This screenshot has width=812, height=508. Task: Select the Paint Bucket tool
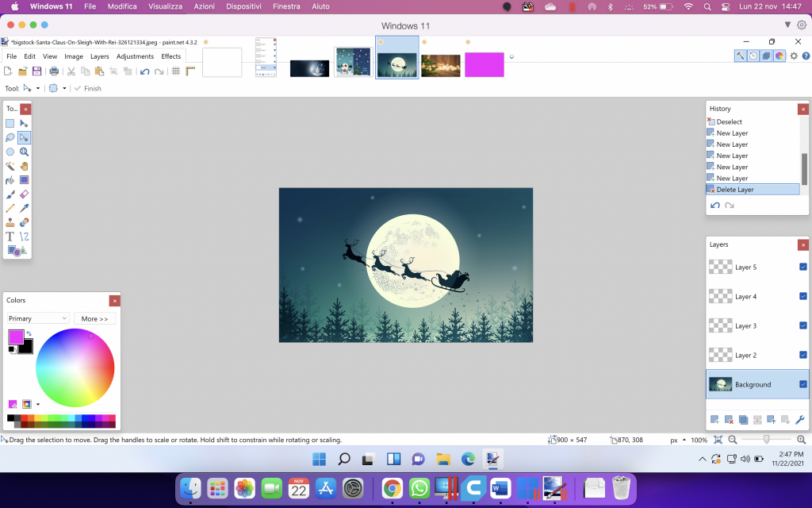point(10,180)
